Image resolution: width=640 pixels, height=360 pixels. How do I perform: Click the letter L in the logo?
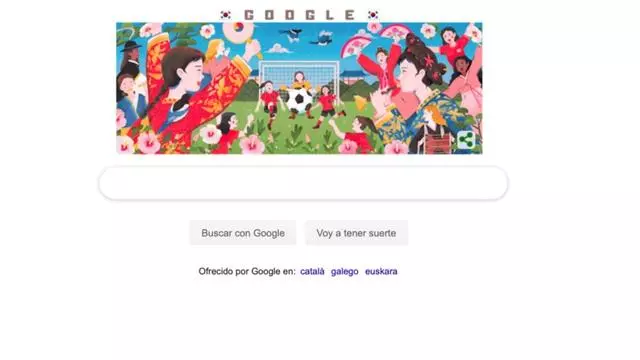click(x=329, y=15)
